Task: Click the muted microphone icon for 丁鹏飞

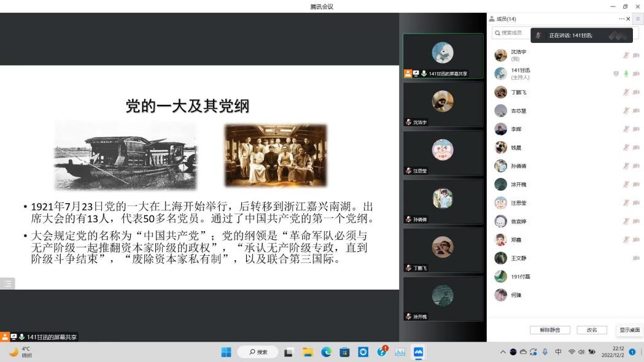Action: point(626,92)
